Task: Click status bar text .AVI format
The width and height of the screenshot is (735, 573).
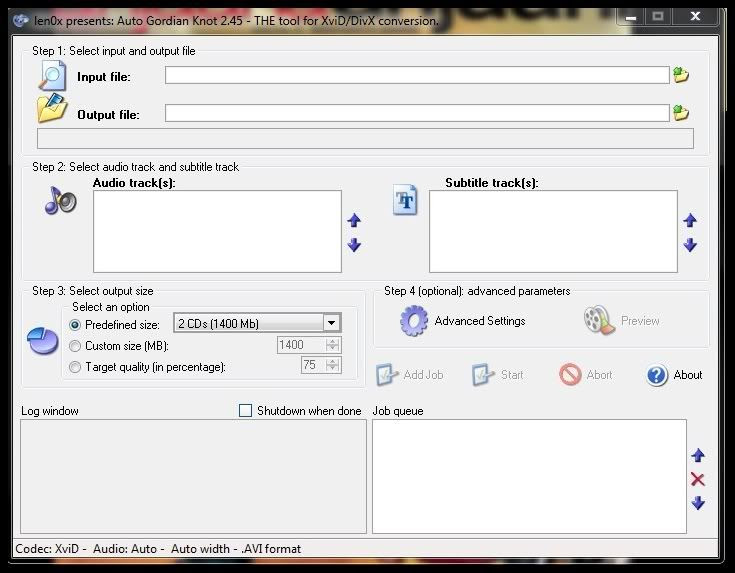Action: click(271, 549)
